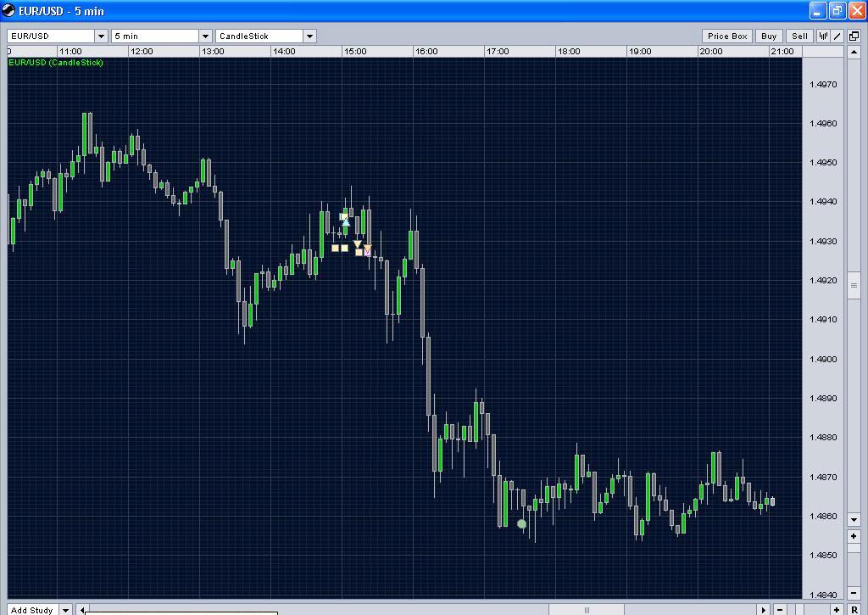Click the vertical scrollbar thumb
Viewport: 868px width, 615px height.
(854, 285)
